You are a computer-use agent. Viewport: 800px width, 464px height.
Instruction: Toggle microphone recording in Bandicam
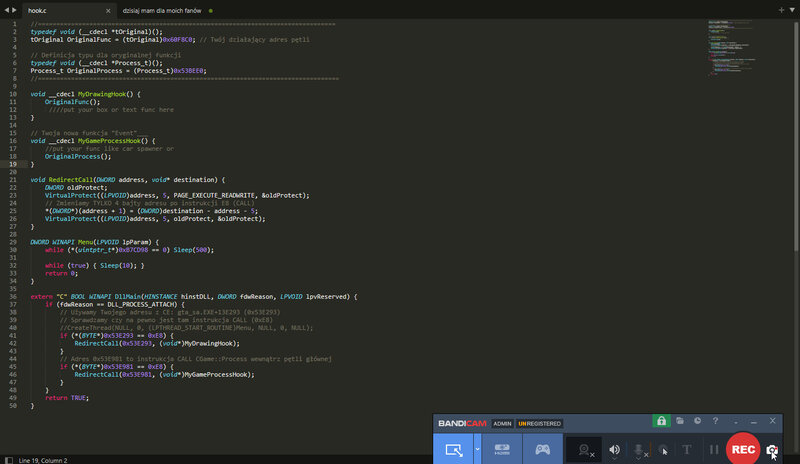638,450
